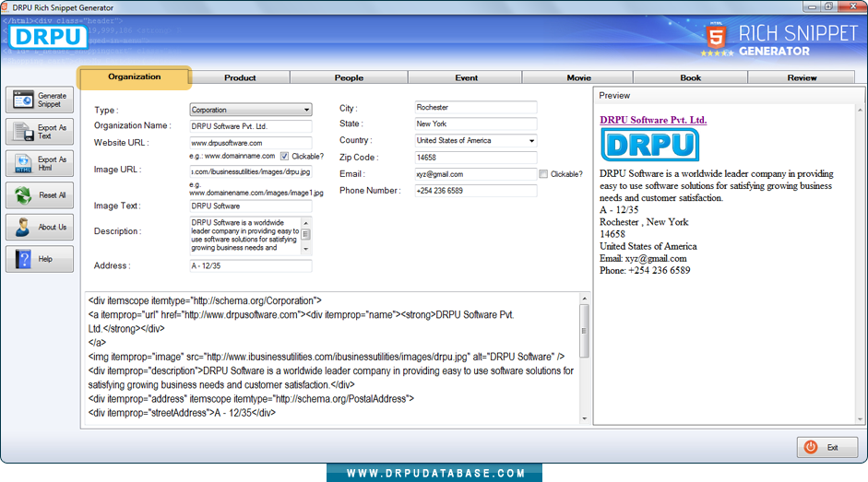
Task: Click the Address field
Action: (x=250, y=266)
